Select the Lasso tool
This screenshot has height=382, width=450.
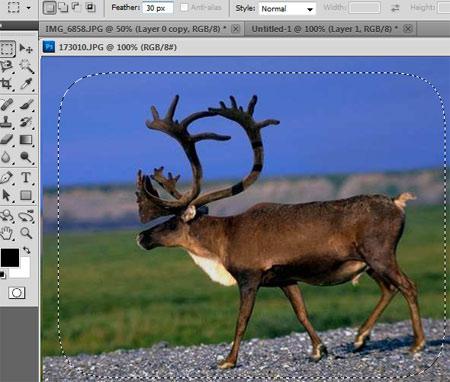tap(7, 66)
